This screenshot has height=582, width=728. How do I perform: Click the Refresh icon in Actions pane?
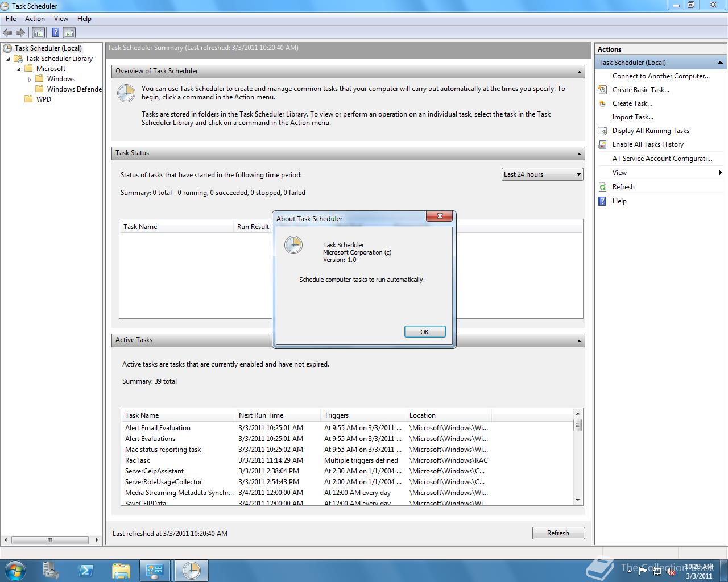603,187
